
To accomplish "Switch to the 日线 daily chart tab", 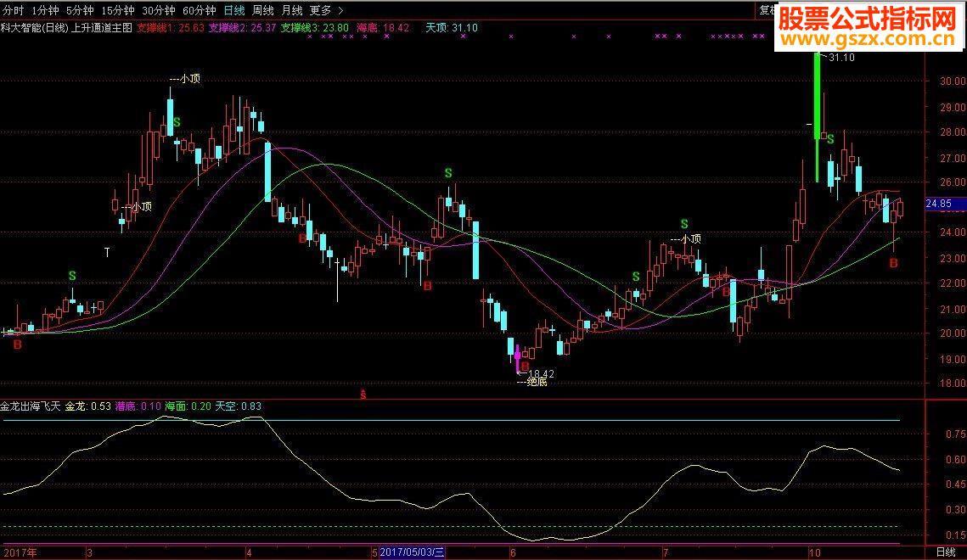I will [x=233, y=10].
